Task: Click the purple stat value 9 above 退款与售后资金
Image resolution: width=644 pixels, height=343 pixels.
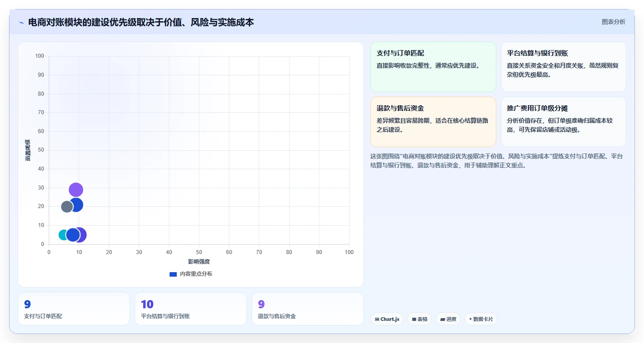Action: click(261, 304)
